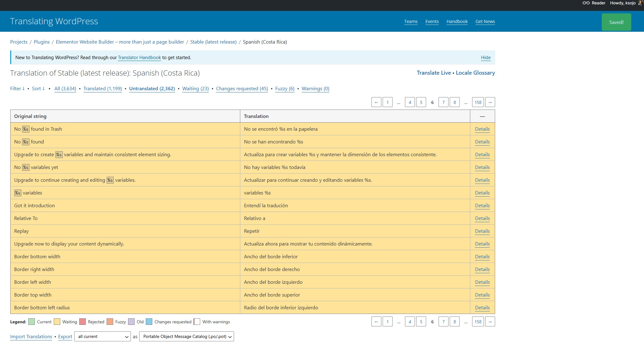Viewport: 644px width, 351px height.
Task: Click the Saved! notification button
Action: [616, 22]
